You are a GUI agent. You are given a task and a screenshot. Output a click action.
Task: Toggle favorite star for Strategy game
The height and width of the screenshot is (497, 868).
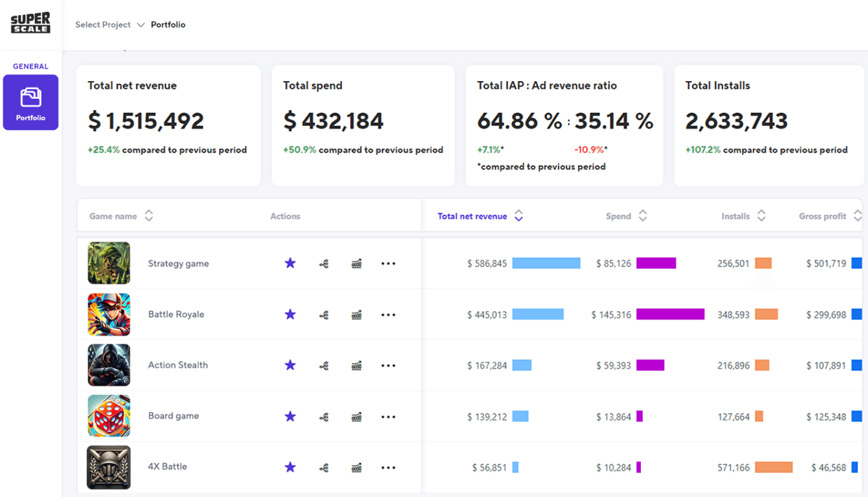[x=290, y=263]
